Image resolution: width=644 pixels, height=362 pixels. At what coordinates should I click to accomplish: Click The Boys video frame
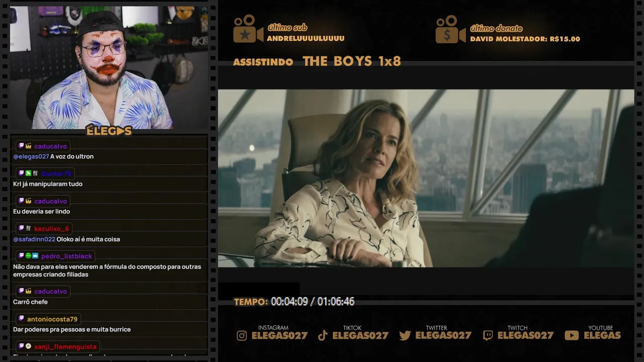click(426, 178)
